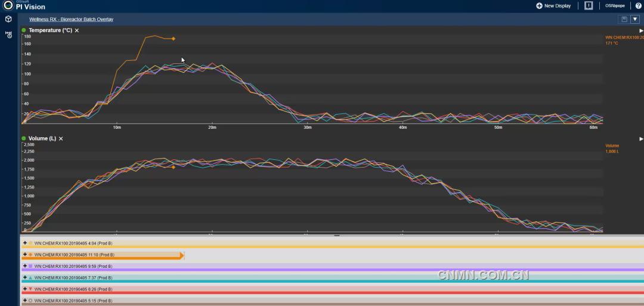Expand the 4:04 Prod B batch row
This screenshot has width=644, height=306.
24,243
